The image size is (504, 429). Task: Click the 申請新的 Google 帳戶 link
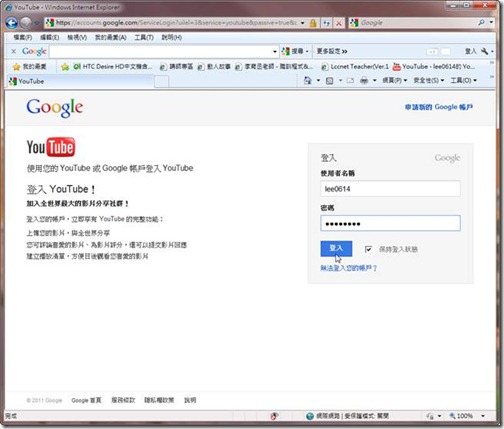pyautogui.click(x=439, y=107)
